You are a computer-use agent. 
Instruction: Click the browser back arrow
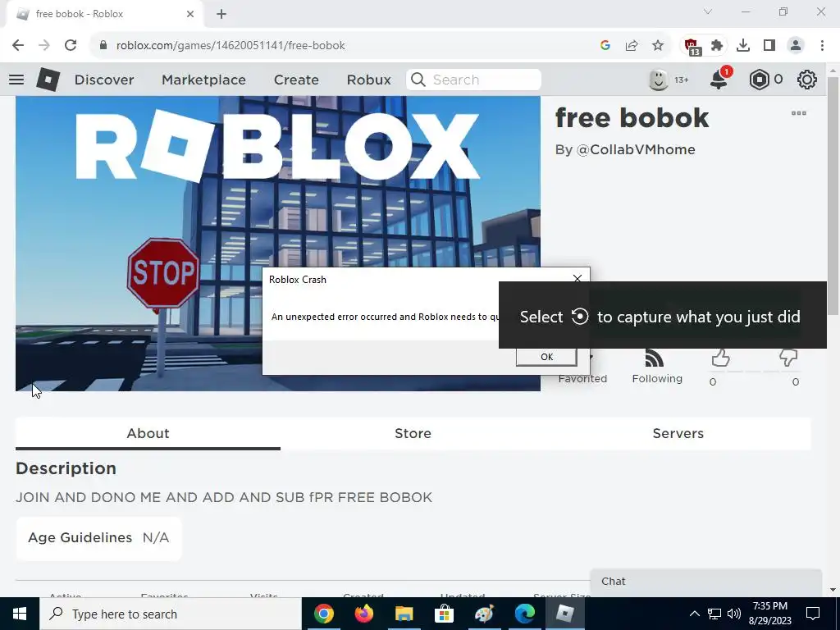pyautogui.click(x=18, y=45)
